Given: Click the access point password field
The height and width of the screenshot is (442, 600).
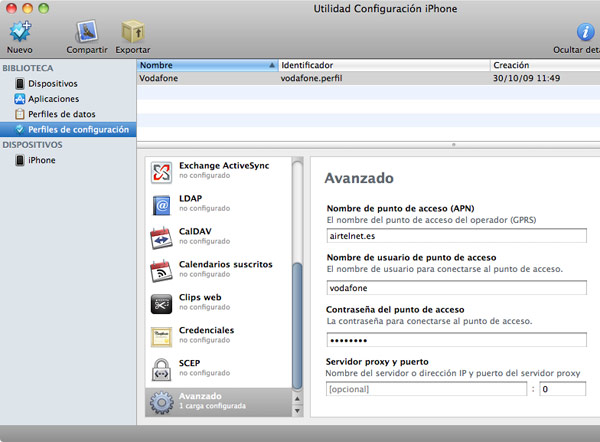Looking at the screenshot, I should 457,340.
